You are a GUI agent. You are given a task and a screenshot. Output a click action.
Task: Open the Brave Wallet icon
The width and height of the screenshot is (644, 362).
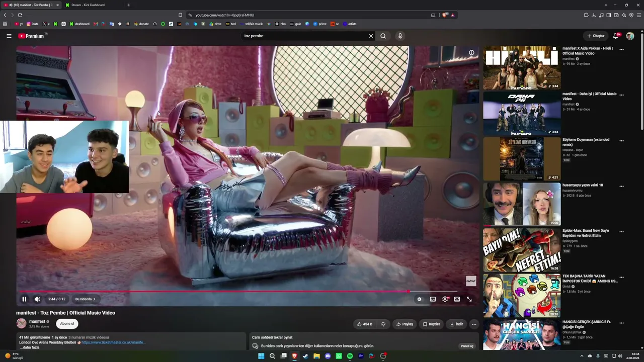tap(616, 15)
